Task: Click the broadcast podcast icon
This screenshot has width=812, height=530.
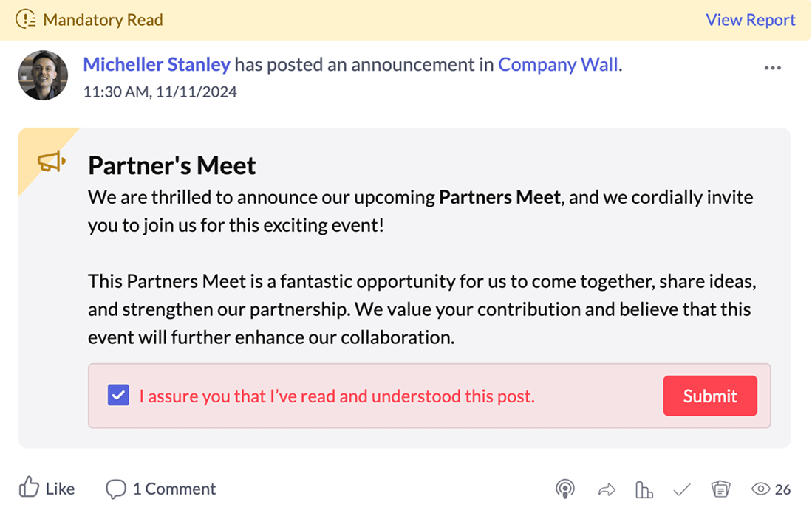Action: click(565, 489)
